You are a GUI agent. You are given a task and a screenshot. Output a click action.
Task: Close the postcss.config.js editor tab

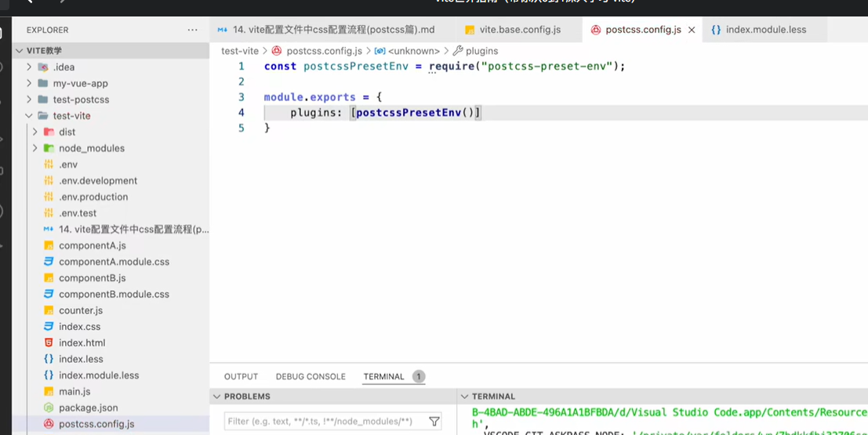(x=692, y=30)
